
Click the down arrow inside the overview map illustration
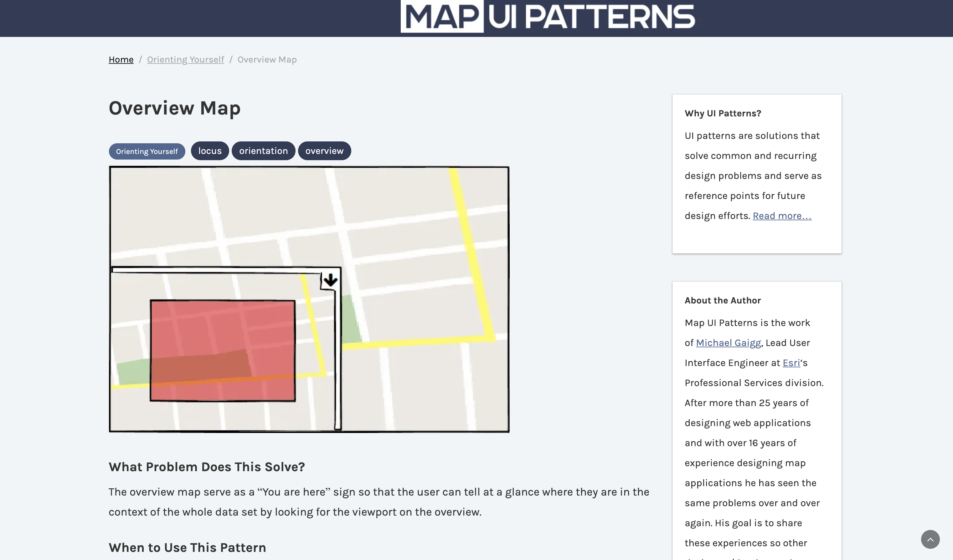pyautogui.click(x=331, y=280)
